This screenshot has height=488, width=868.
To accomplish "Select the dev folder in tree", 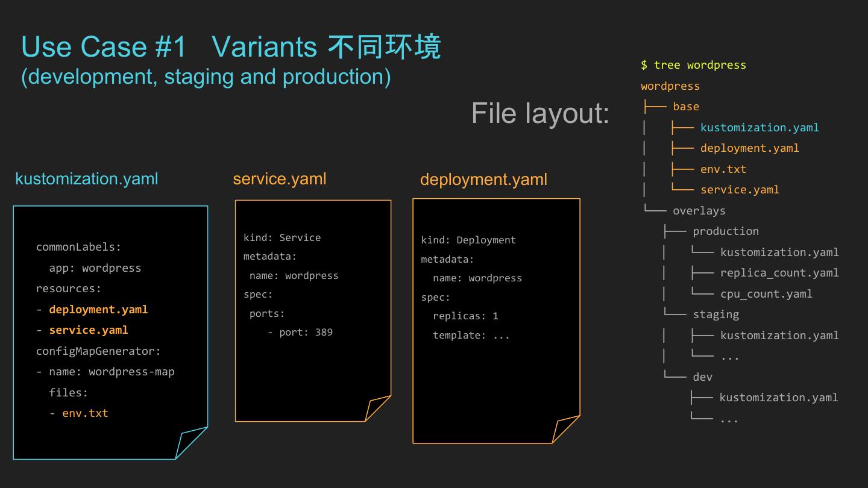I will coord(703,377).
